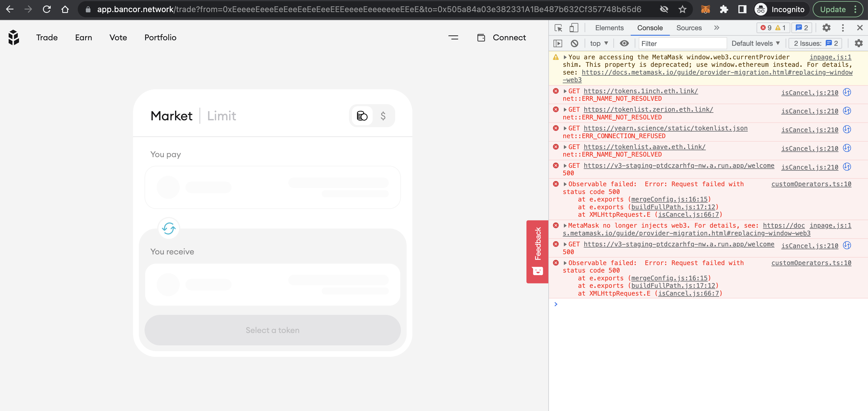Screen dimensions: 868x411
Task: Click the Bancor logo in top left
Action: pyautogui.click(x=14, y=37)
